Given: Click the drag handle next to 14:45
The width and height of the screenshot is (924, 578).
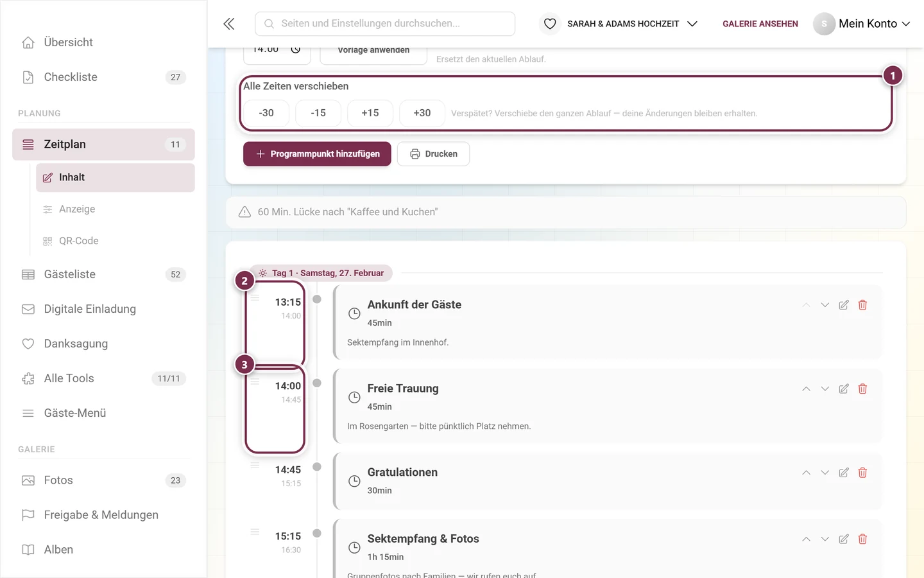Looking at the screenshot, I should [x=255, y=465].
